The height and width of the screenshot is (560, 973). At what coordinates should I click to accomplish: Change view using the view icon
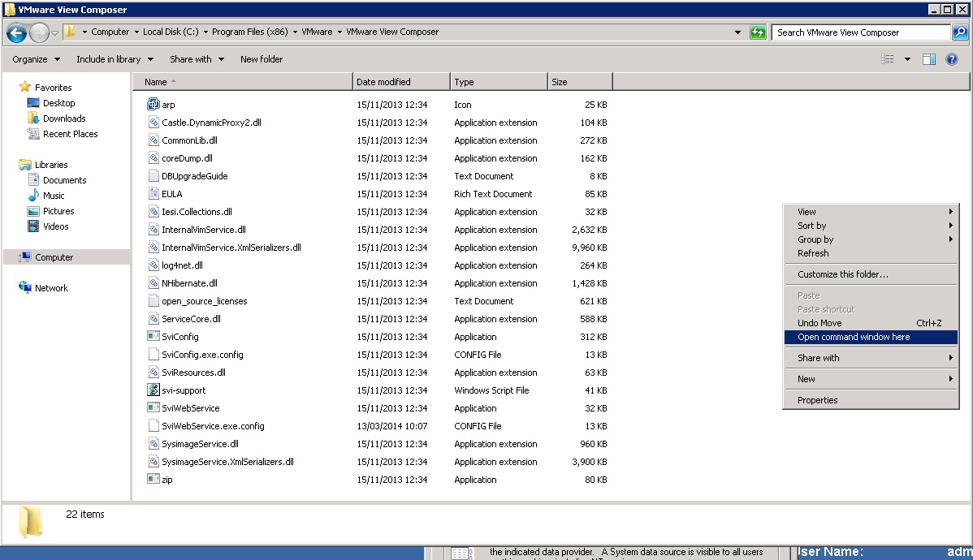pos(888,59)
